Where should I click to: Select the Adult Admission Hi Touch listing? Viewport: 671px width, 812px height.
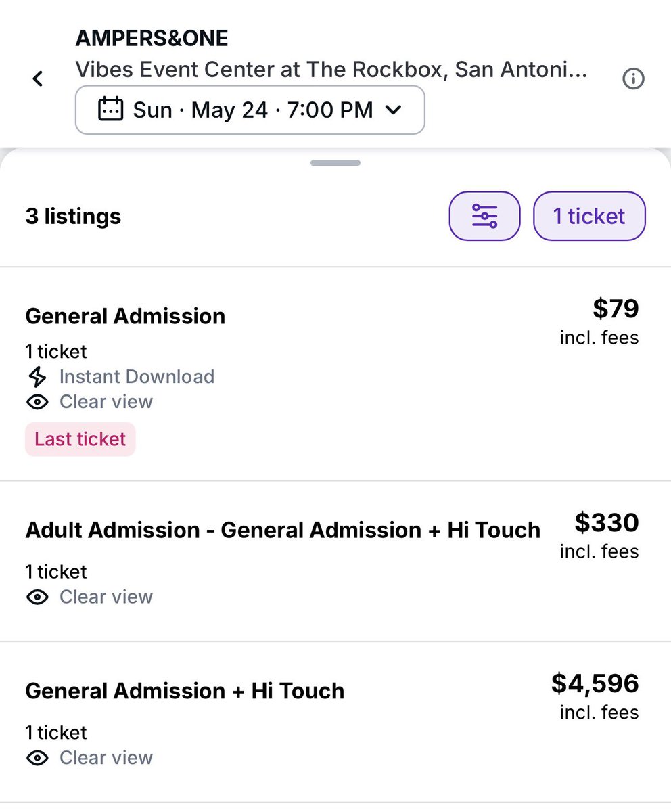[x=335, y=561]
